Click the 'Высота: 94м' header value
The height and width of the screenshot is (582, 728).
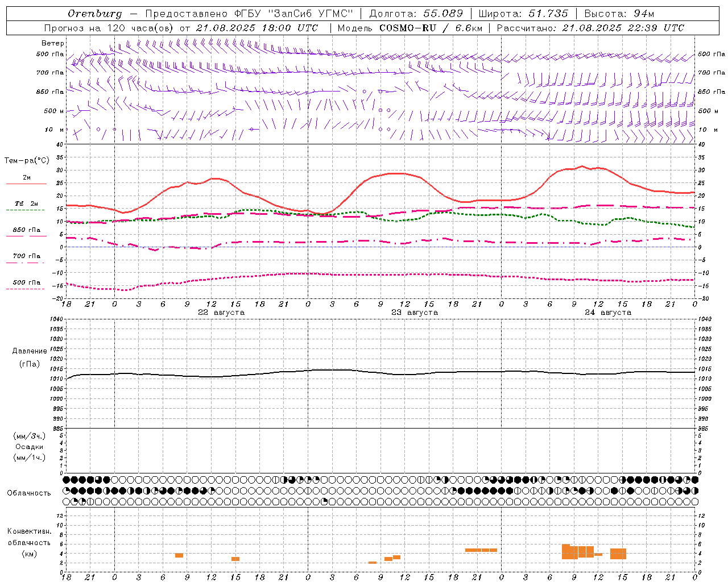[x=619, y=14]
